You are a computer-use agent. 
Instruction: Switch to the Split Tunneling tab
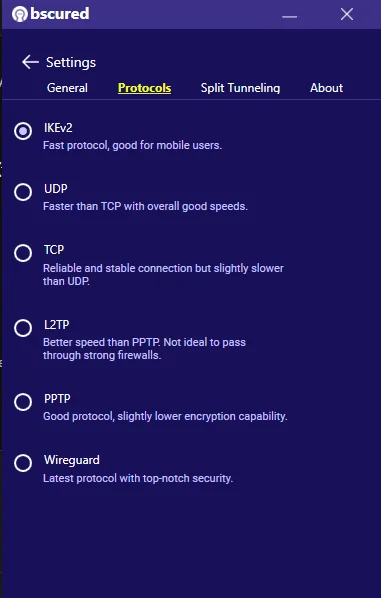pyautogui.click(x=240, y=88)
